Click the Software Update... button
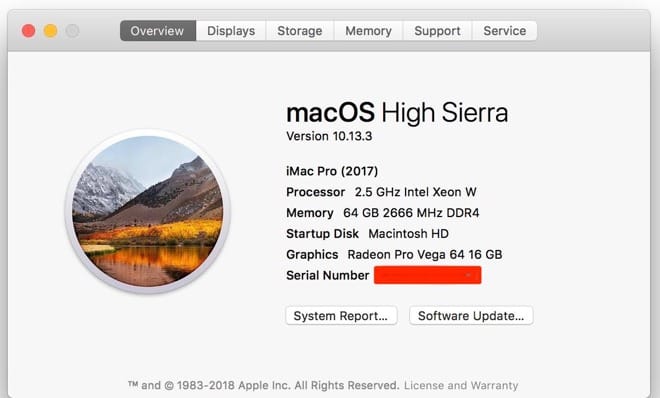 pyautogui.click(x=471, y=316)
